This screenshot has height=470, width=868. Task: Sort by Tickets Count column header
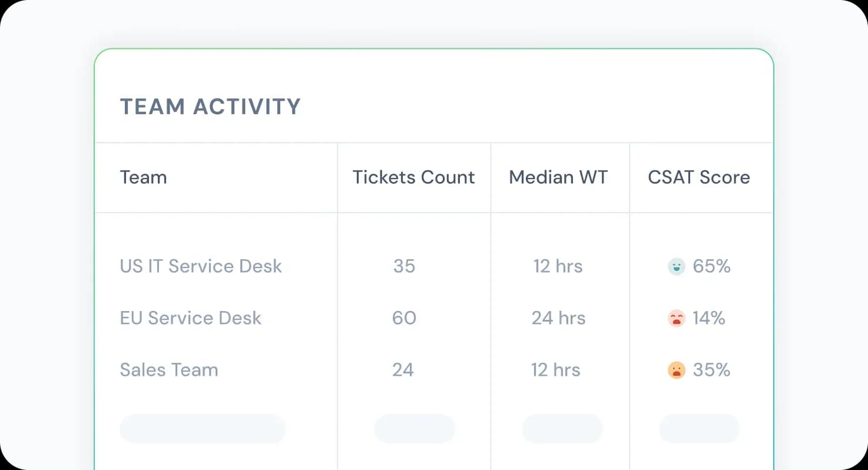pos(413,177)
